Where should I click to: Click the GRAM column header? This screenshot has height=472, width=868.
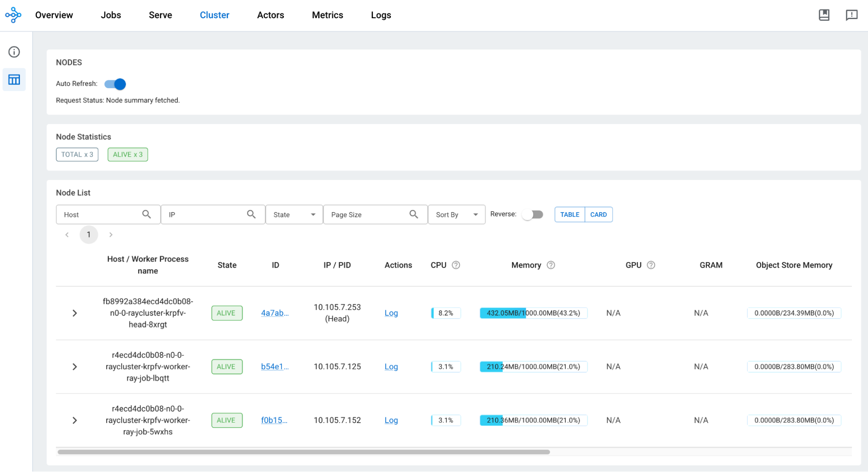click(x=711, y=265)
